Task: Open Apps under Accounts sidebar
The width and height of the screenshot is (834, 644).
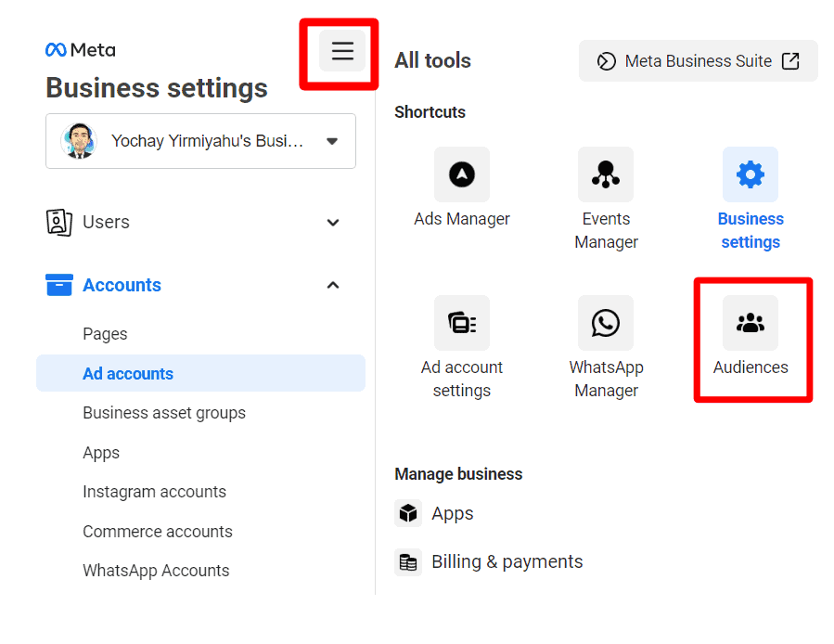Action: click(101, 453)
